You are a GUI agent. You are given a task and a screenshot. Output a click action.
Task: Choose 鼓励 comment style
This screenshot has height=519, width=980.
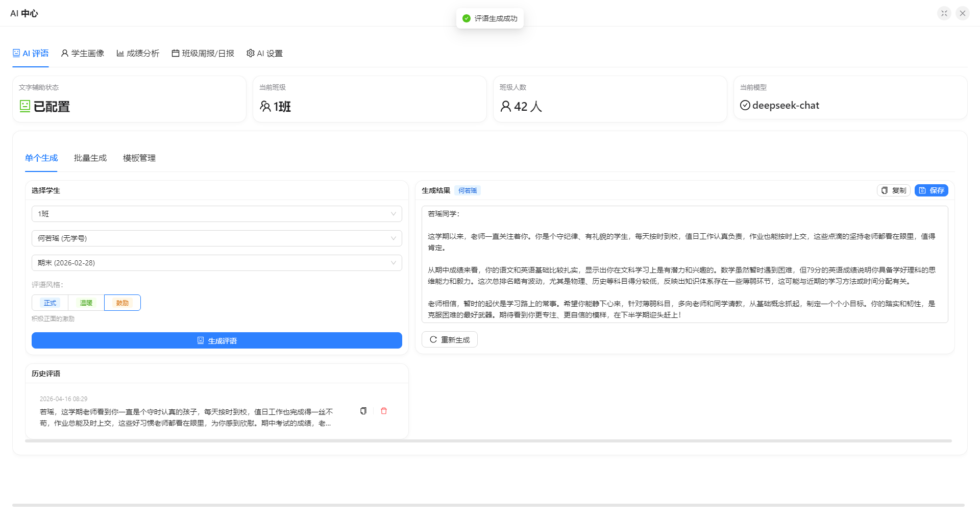(122, 303)
